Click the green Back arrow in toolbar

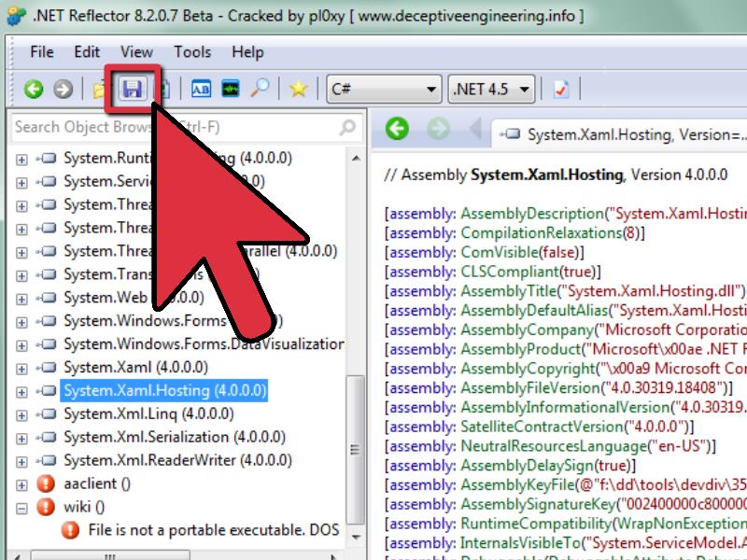[x=34, y=89]
